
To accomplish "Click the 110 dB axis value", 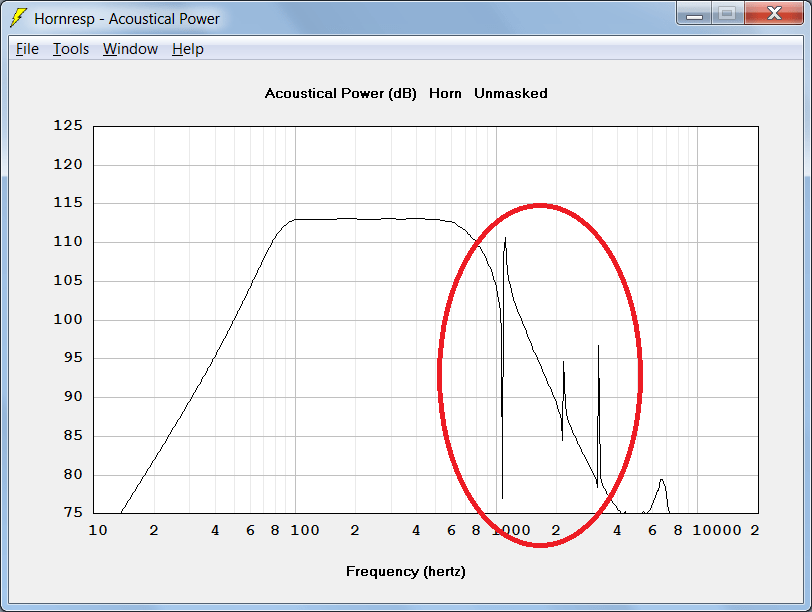I will tap(68, 241).
